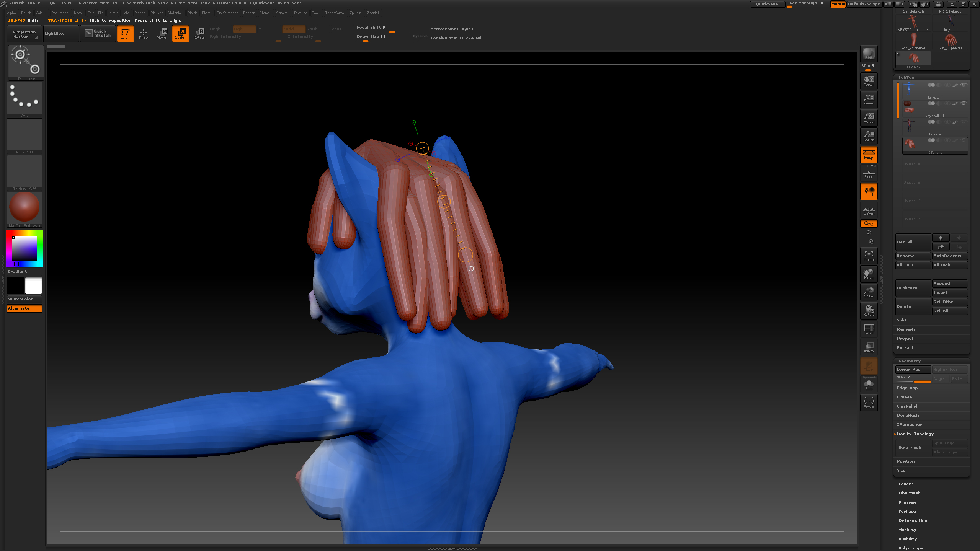Click the white secondary color swatch
The height and width of the screenshot is (551, 980).
(34, 285)
